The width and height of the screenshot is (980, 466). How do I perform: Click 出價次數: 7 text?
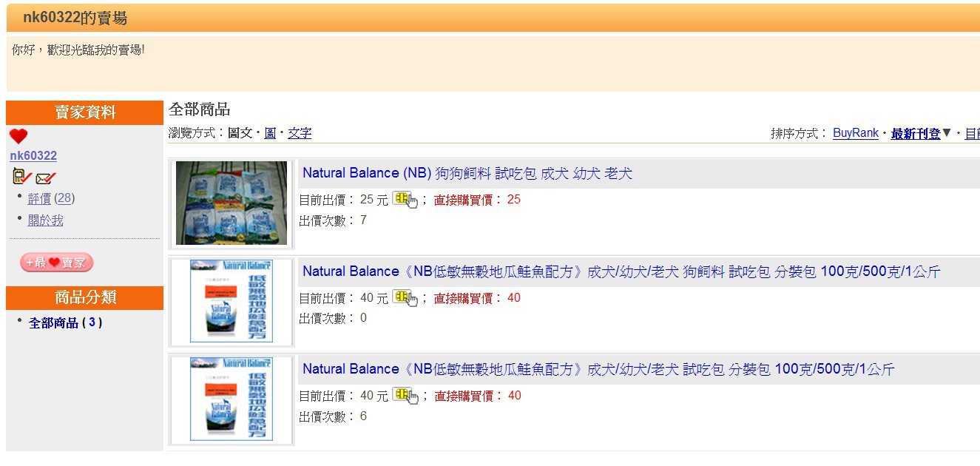pyautogui.click(x=333, y=220)
